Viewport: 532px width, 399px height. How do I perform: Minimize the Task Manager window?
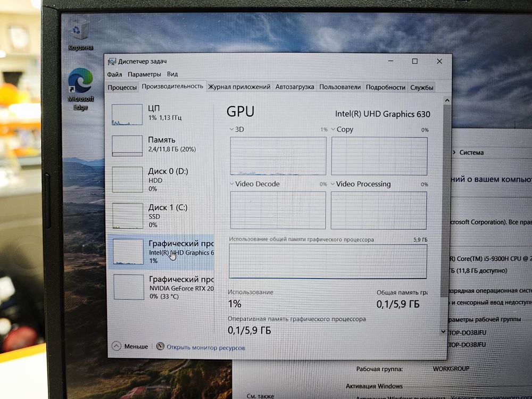390,61
